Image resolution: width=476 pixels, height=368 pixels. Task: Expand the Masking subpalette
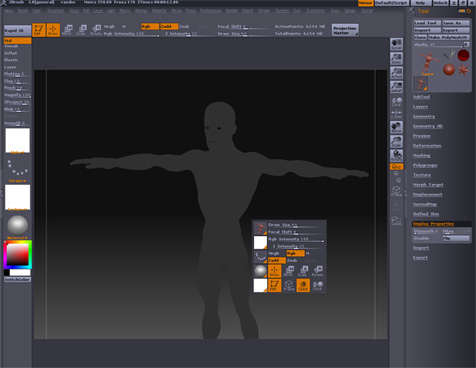(421, 155)
